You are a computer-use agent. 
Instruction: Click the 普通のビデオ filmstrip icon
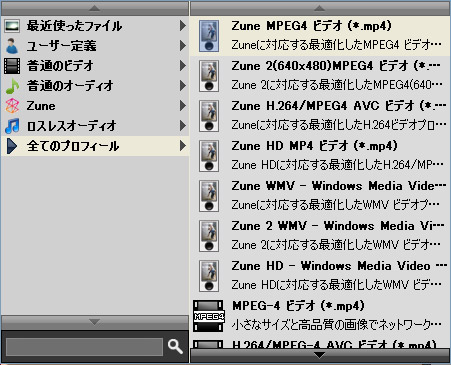click(12, 66)
